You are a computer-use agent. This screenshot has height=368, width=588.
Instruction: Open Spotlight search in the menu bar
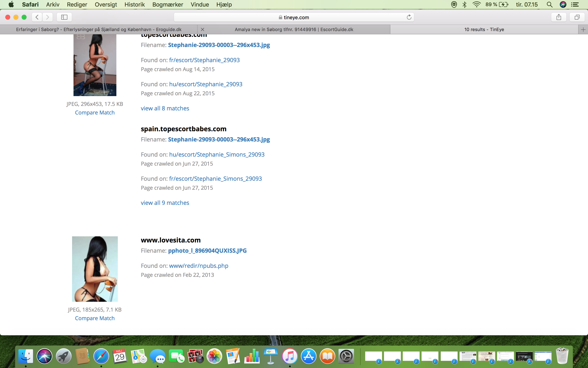click(x=549, y=4)
